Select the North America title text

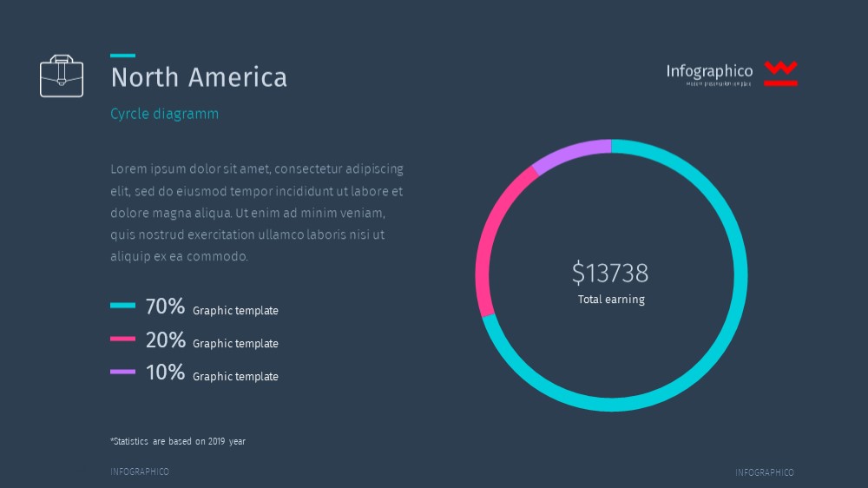[199, 77]
